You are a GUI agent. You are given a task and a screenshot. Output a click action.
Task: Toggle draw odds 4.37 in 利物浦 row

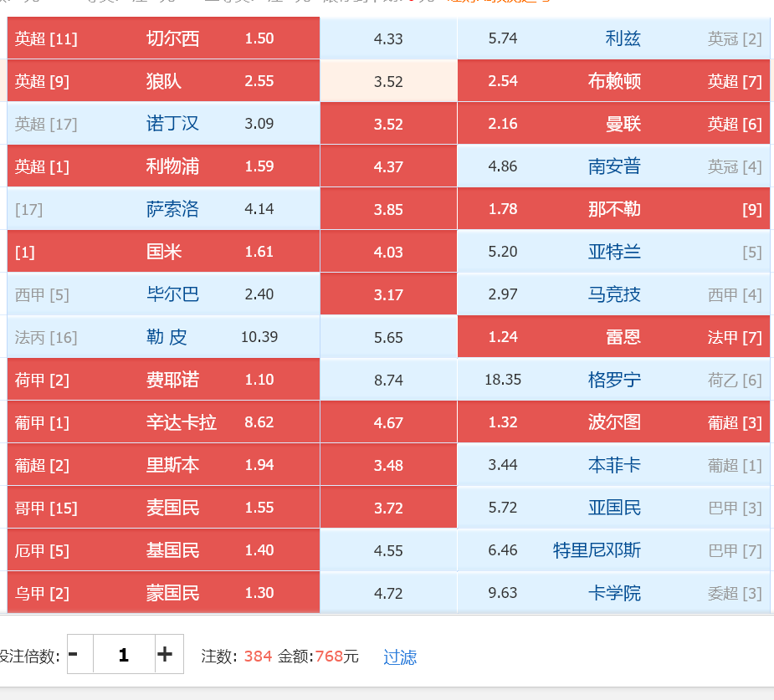(x=388, y=166)
